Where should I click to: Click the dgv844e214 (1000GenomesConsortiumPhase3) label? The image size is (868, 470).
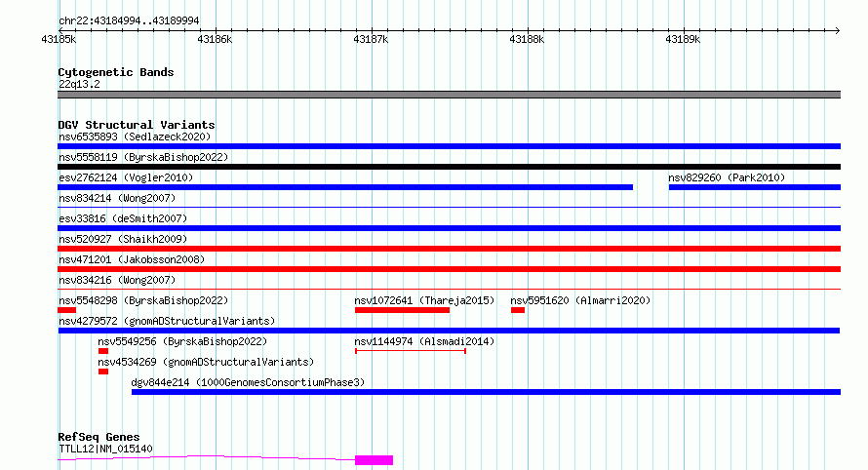(x=248, y=382)
